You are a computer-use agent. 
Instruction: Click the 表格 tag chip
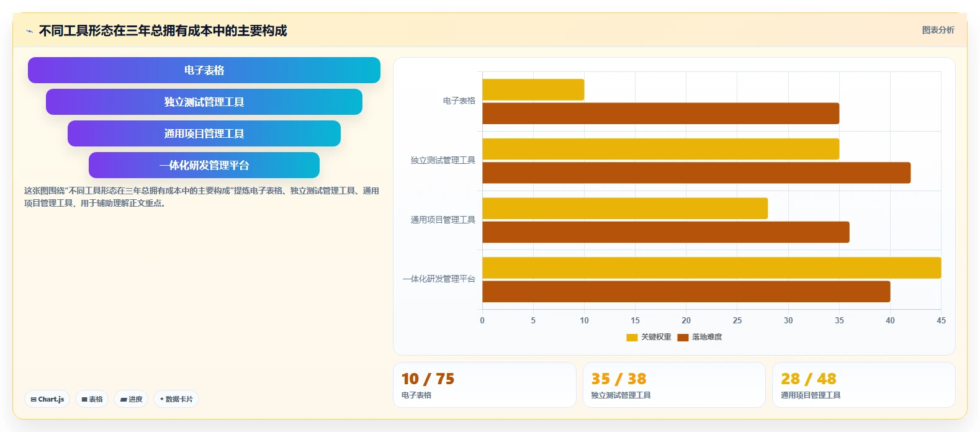click(92, 399)
